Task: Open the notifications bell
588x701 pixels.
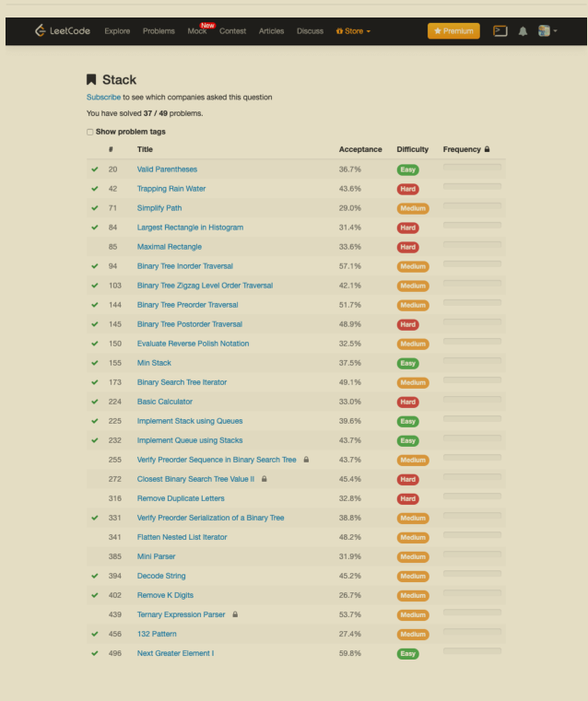Action: coord(523,31)
